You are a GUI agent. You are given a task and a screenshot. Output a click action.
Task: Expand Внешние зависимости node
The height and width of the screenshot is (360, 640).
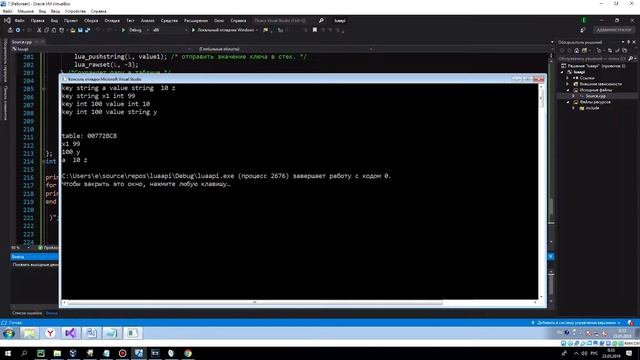[x=568, y=84]
